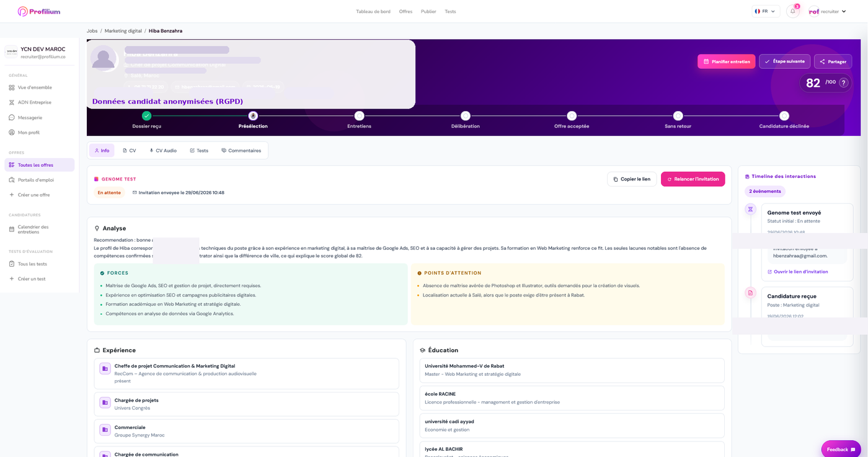Screen dimensions: 868x457
Task: Click the GENOME TEST section icon
Action: [96, 179]
